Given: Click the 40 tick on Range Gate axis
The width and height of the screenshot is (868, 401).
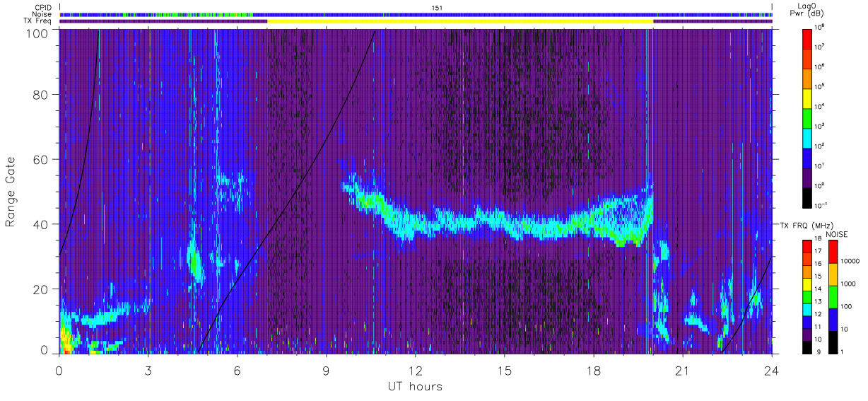Looking at the screenshot, I should pyautogui.click(x=41, y=224).
